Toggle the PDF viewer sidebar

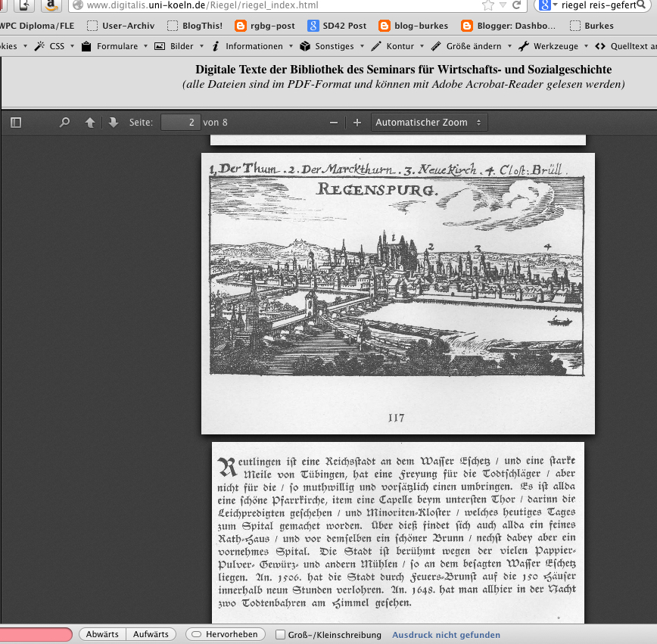tap(16, 123)
